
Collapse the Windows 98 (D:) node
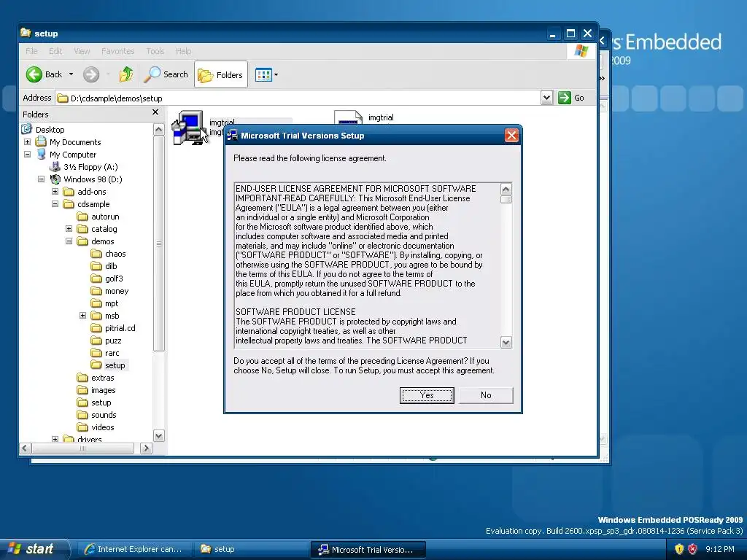click(x=41, y=179)
